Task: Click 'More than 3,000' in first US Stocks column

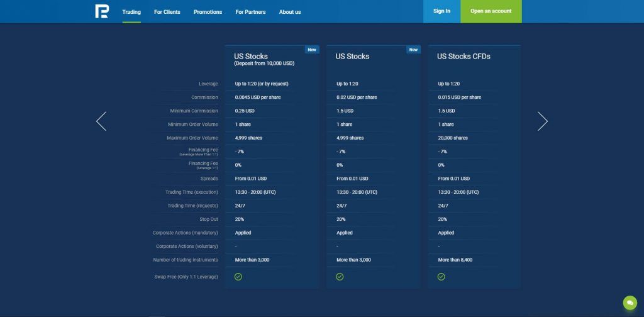Action: 252,260
